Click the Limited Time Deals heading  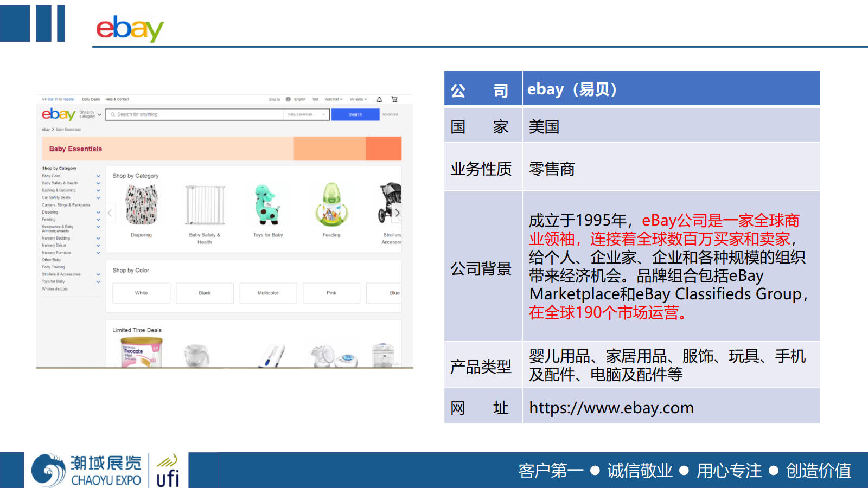click(137, 330)
